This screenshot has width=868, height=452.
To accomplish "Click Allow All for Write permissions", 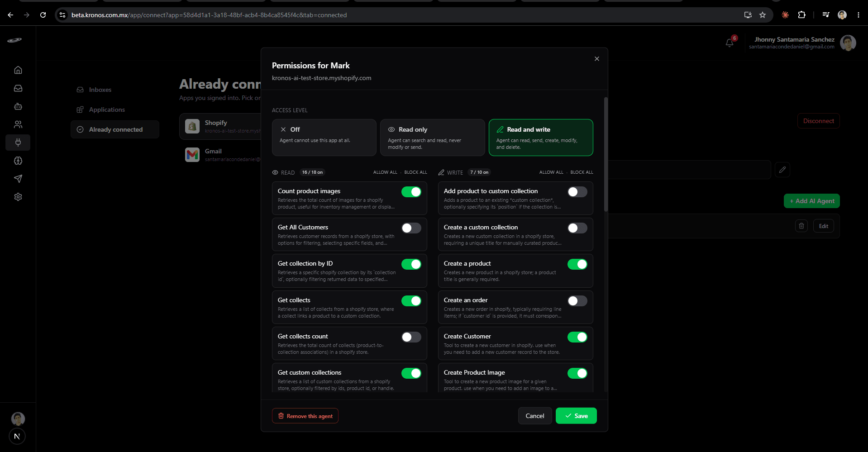I will point(551,172).
